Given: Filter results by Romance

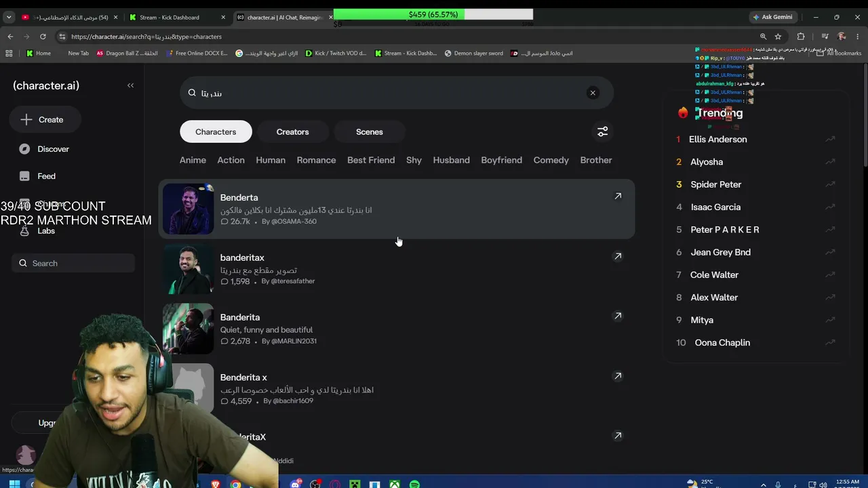Looking at the screenshot, I should (316, 160).
